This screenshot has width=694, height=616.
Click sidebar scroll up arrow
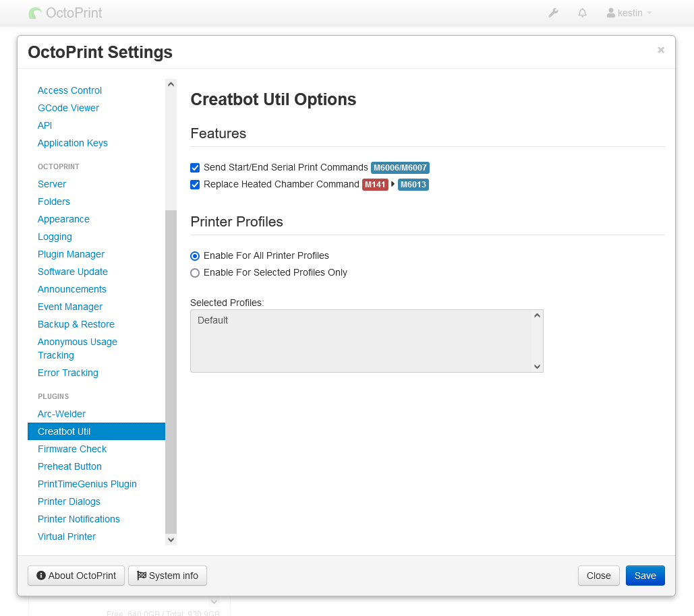pyautogui.click(x=171, y=84)
